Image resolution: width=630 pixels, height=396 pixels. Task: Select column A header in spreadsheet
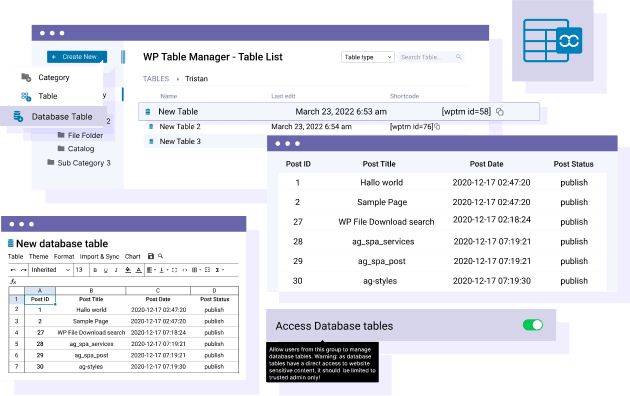coord(40,290)
